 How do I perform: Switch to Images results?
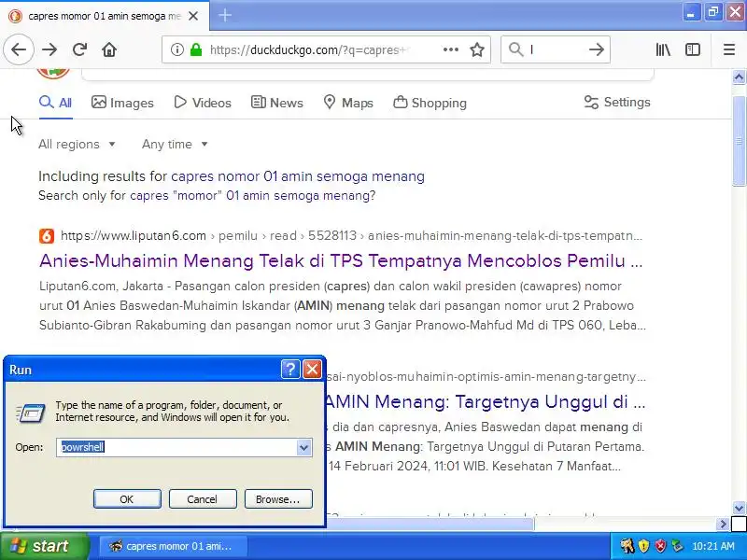pyautogui.click(x=122, y=103)
